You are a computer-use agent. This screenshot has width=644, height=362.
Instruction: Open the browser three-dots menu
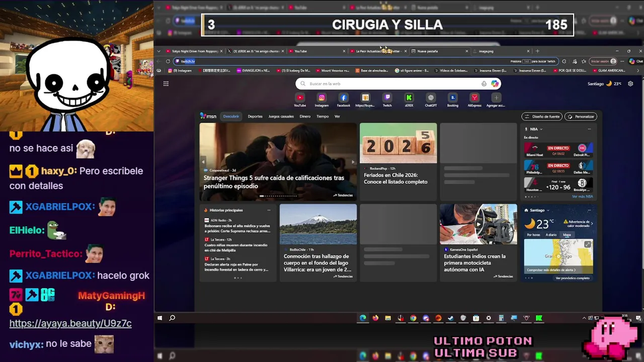click(622, 61)
